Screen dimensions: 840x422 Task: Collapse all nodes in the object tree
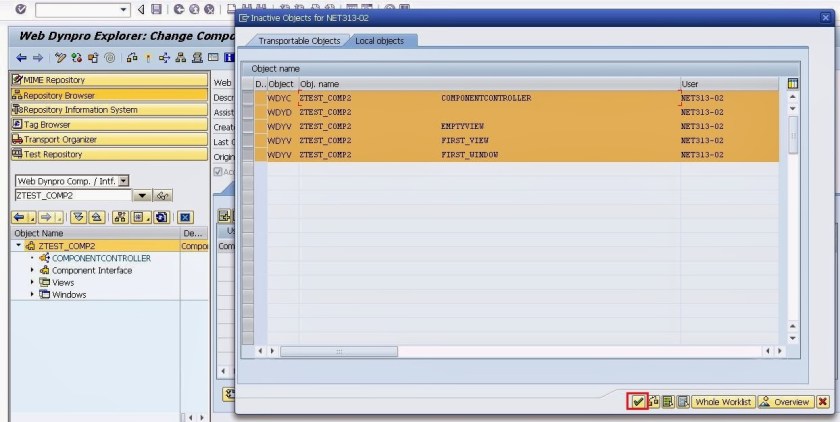pos(96,217)
